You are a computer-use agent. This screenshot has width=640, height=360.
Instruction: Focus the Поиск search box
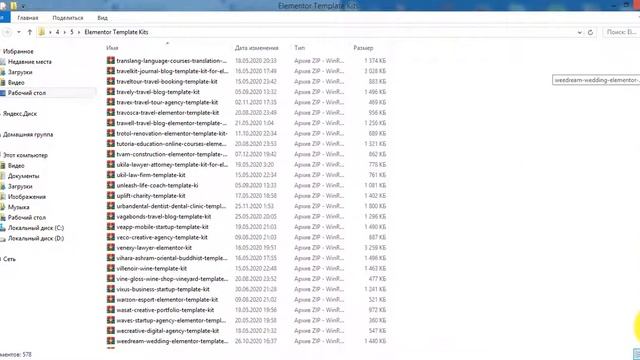[x=621, y=32]
